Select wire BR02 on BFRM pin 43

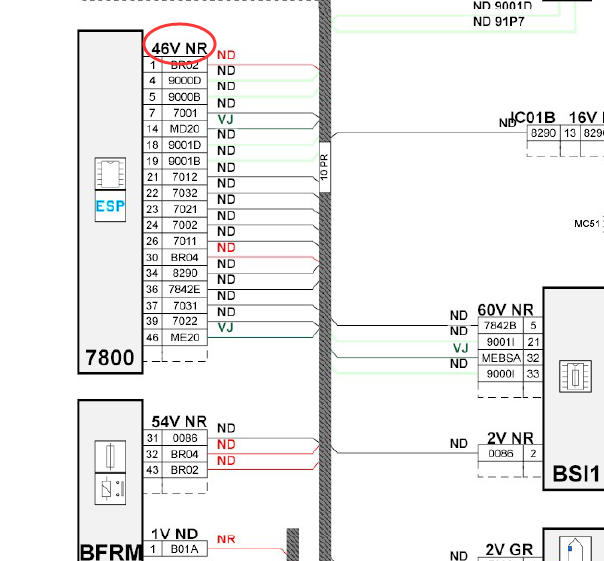point(185,470)
